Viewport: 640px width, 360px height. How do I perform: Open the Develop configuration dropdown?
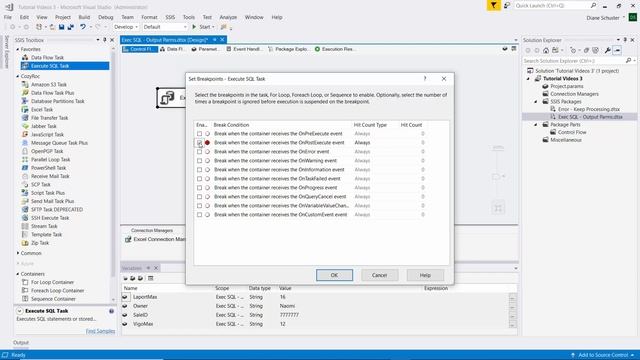126,27
